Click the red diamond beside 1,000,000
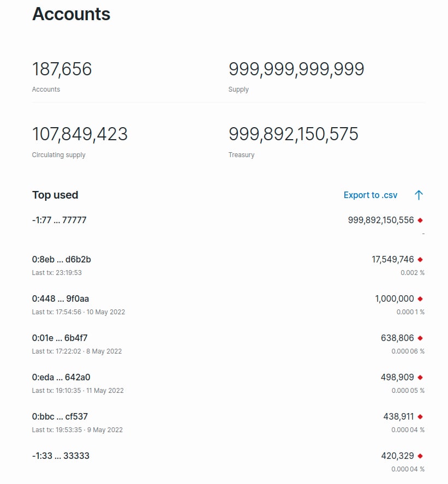 coord(420,299)
